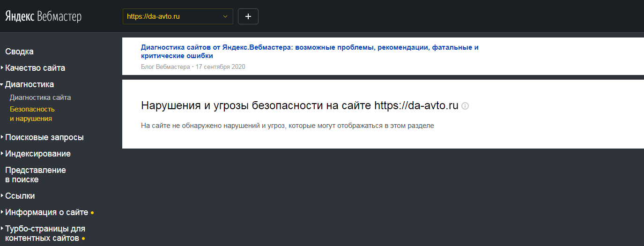
Task: Select the Индексирование menu item
Action: [38, 154]
